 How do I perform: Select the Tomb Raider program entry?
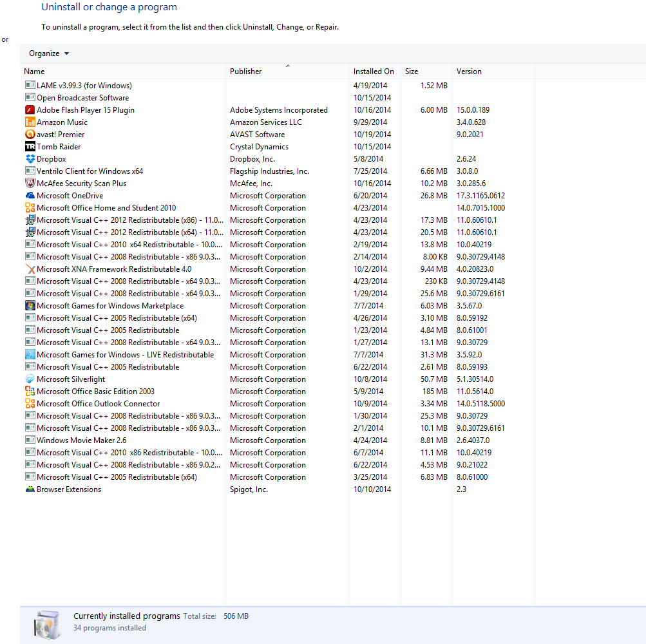click(59, 147)
